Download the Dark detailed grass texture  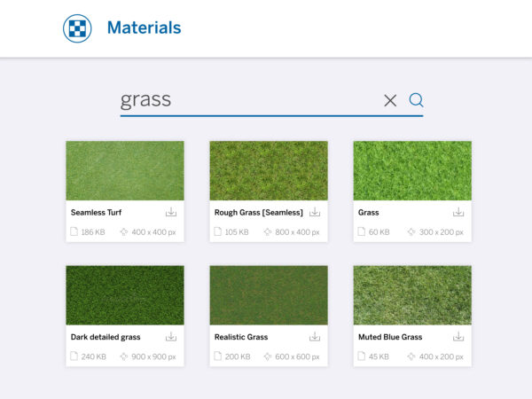point(171,337)
